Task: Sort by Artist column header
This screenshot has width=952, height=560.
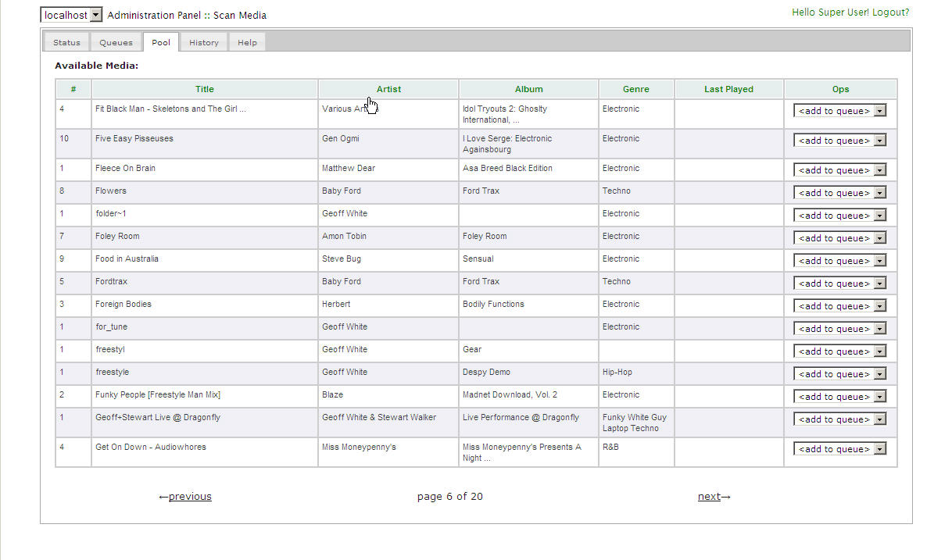Action: point(388,89)
